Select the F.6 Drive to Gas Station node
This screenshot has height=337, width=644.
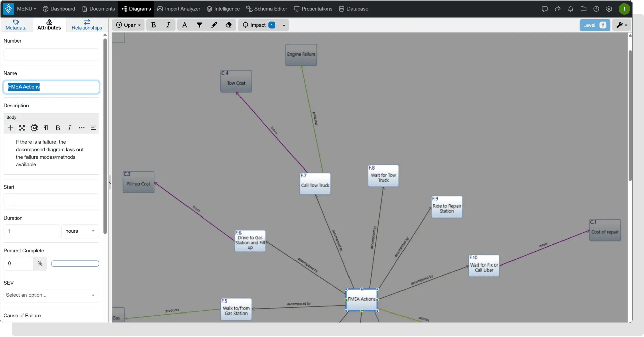[x=250, y=241]
